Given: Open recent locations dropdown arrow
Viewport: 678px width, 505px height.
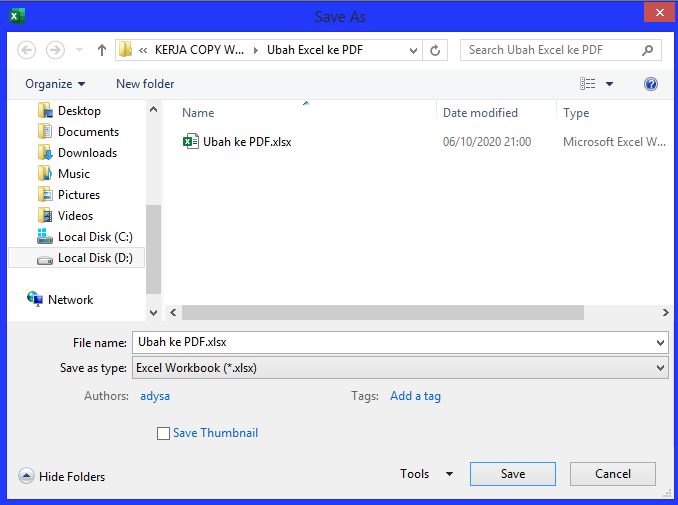Looking at the screenshot, I should [80, 50].
